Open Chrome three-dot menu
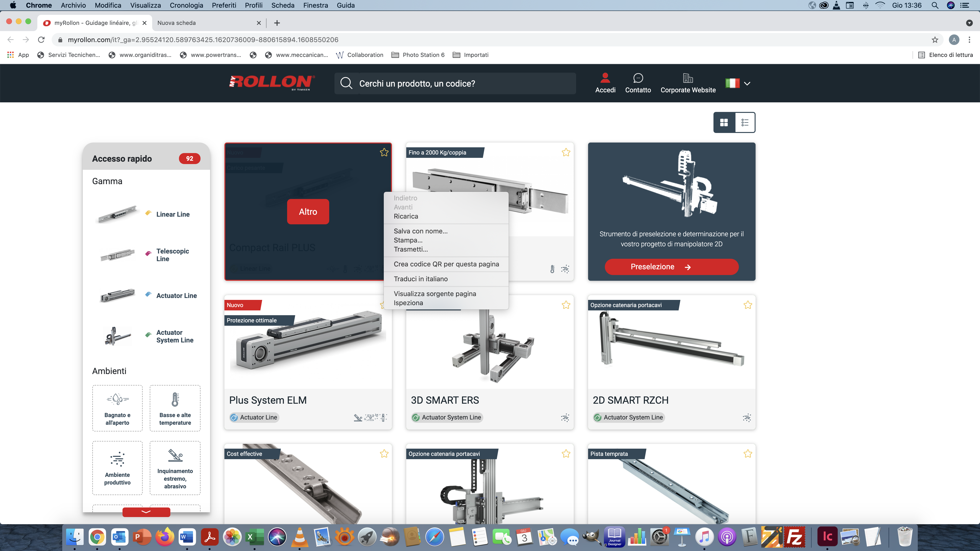The image size is (980, 551). [x=969, y=39]
